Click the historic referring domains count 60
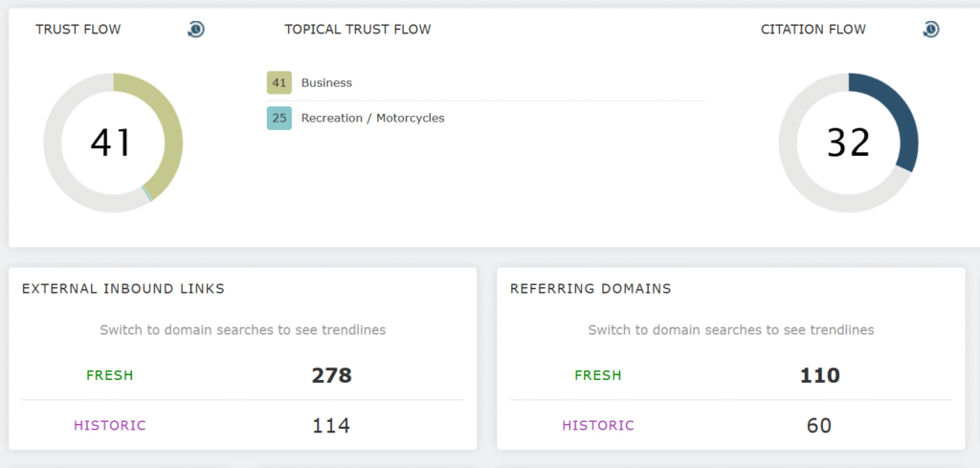This screenshot has height=468, width=980. (819, 426)
